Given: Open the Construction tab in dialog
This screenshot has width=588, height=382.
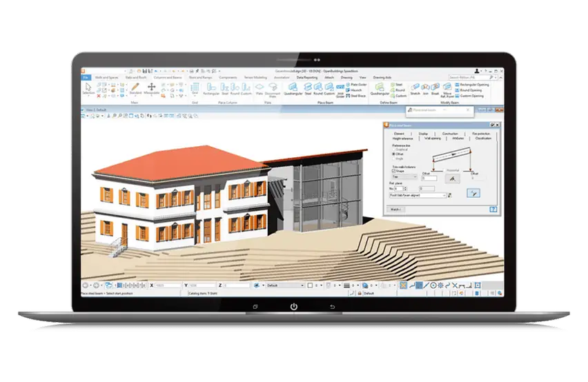Looking at the screenshot, I should point(450,134).
